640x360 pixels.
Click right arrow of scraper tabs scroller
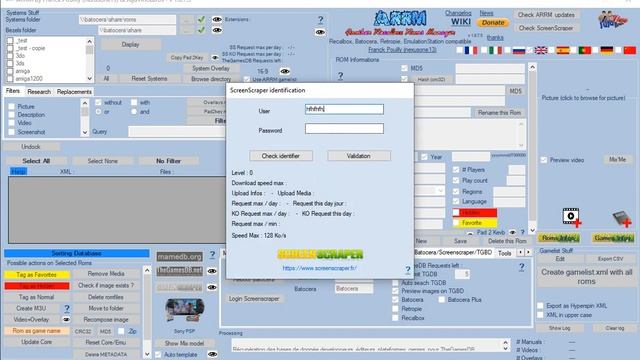pyautogui.click(x=528, y=253)
